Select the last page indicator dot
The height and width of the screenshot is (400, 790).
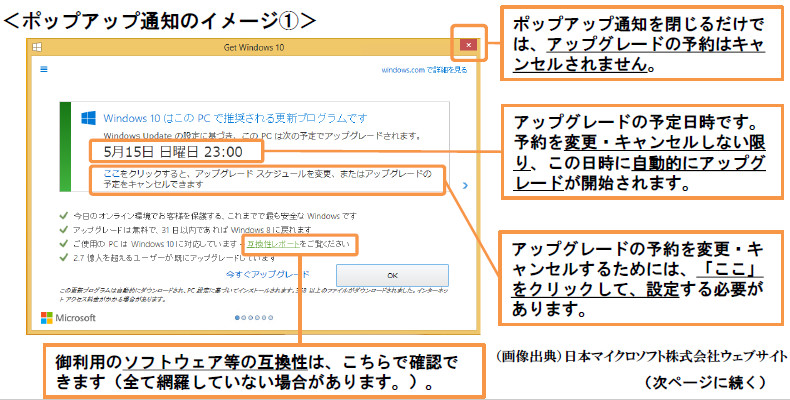(x=271, y=318)
